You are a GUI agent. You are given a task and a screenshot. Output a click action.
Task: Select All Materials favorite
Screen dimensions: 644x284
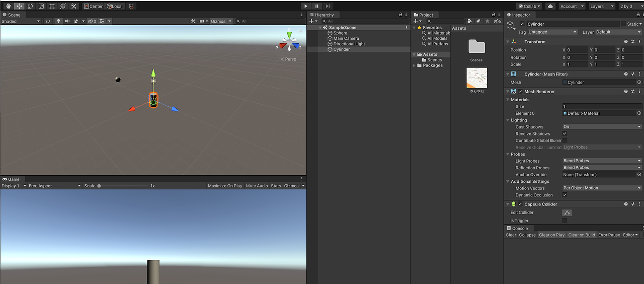[x=438, y=33]
